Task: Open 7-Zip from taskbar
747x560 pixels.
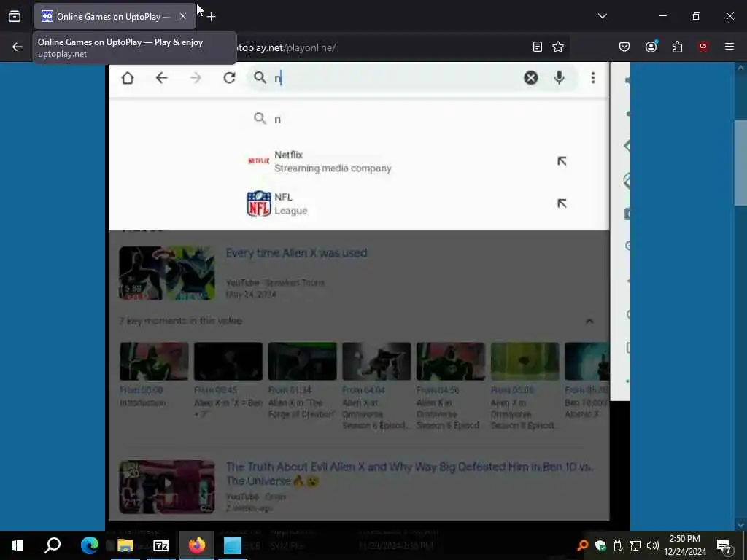Action: tap(161, 545)
